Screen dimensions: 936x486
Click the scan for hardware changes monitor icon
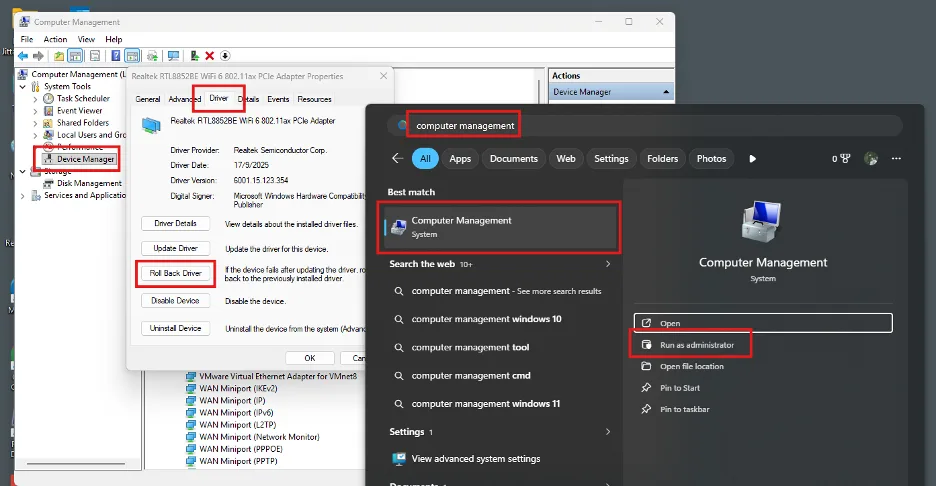tap(173, 56)
